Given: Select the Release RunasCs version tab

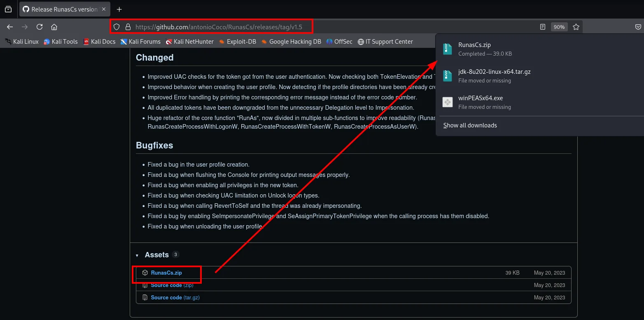Looking at the screenshot, I should coord(64,9).
